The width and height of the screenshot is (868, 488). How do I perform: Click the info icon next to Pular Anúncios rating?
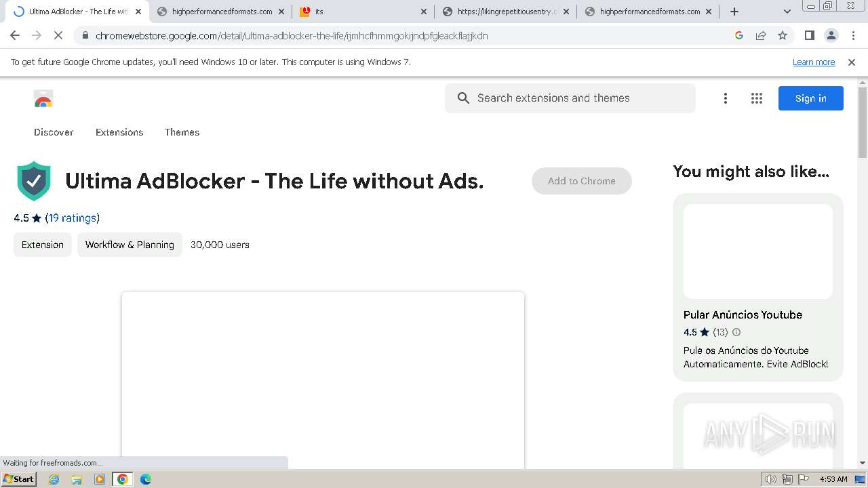[x=736, y=332]
